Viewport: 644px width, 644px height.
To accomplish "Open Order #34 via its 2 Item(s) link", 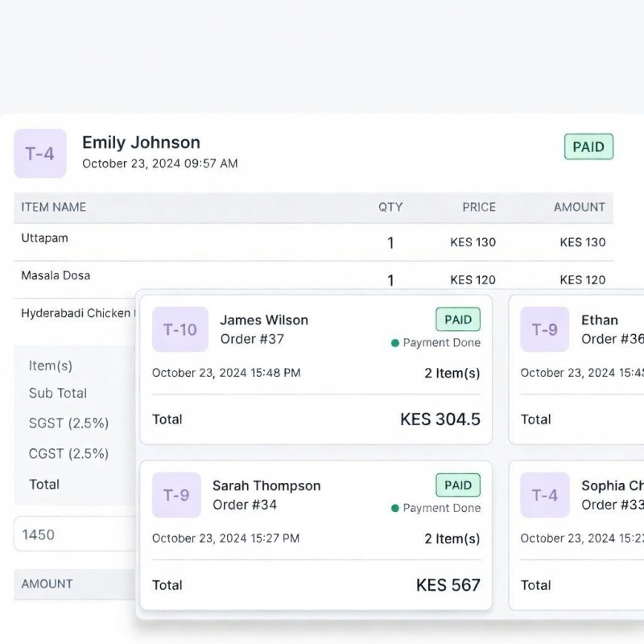I will [452, 538].
